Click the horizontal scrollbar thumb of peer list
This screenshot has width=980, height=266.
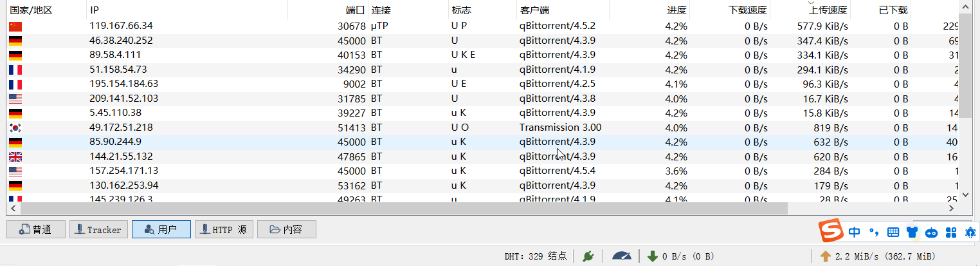click(404, 209)
